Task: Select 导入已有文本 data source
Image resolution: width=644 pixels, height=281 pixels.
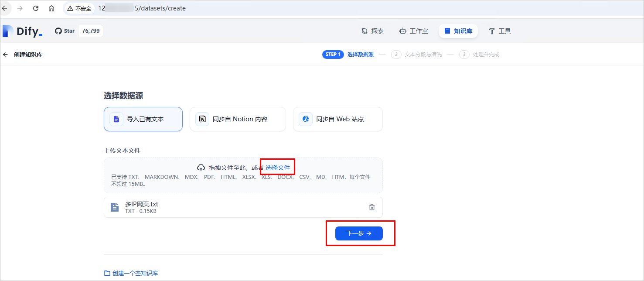Action: (x=143, y=119)
